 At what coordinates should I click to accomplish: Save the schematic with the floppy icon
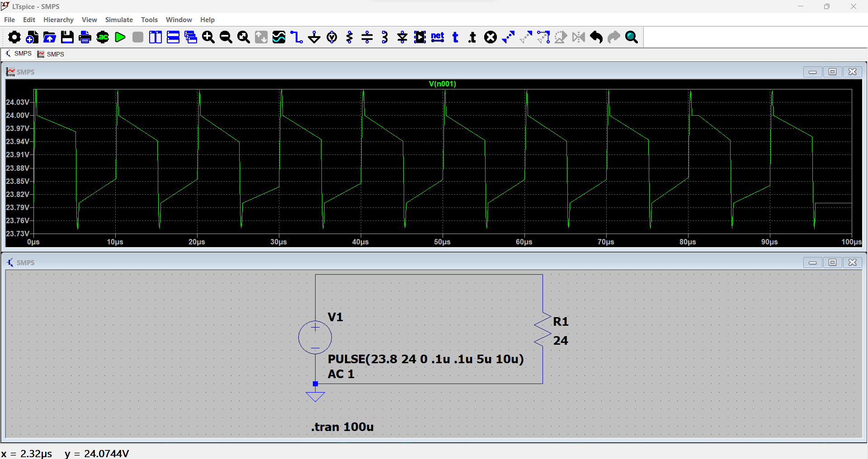(67, 37)
